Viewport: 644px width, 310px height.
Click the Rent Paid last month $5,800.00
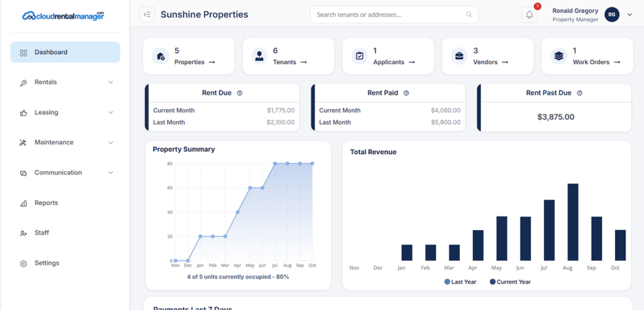tap(446, 123)
